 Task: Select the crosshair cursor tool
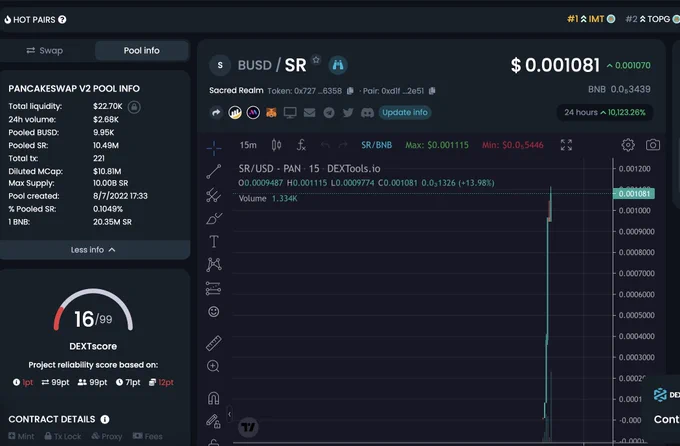click(x=214, y=148)
